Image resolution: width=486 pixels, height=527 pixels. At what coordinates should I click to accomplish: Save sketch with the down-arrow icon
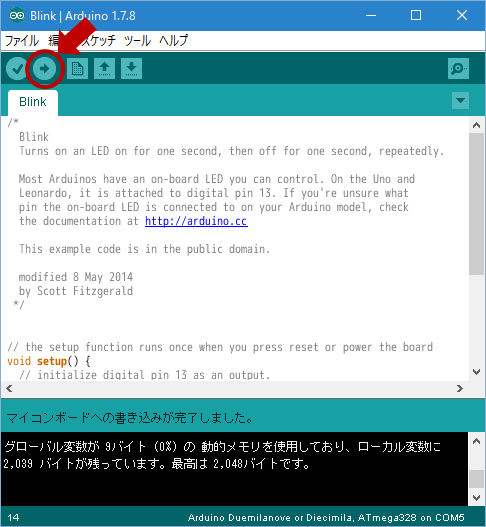coord(131,69)
